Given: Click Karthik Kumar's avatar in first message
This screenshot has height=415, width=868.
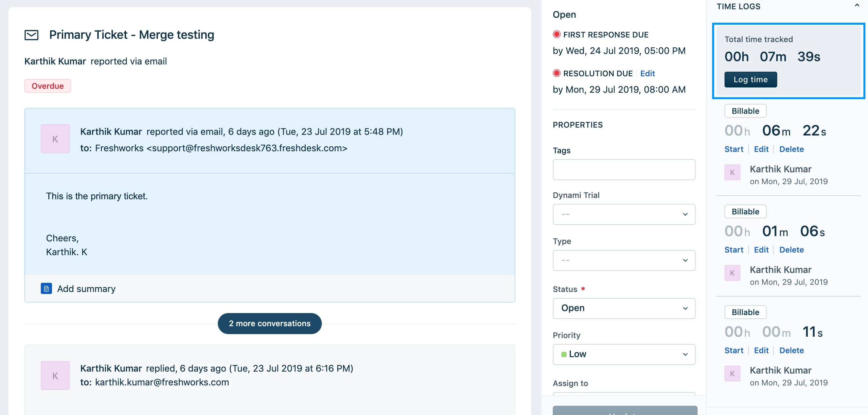Looking at the screenshot, I should click(x=55, y=139).
